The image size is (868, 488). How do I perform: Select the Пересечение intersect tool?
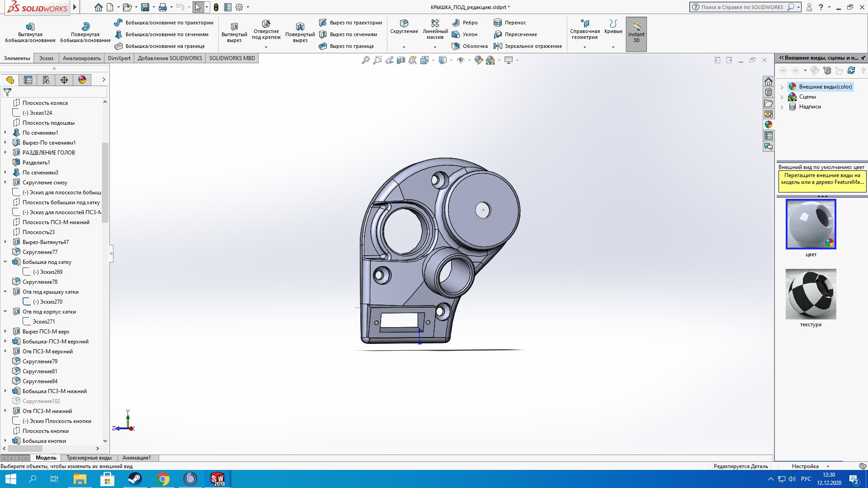pos(515,34)
